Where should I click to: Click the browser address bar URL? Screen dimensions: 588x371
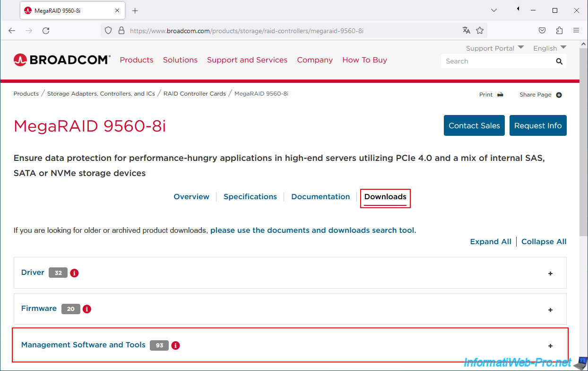click(246, 31)
